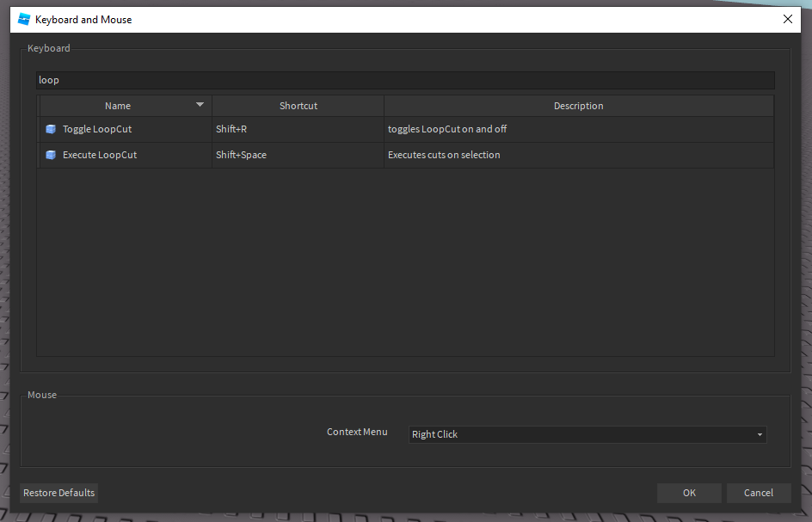The image size is (812, 522).
Task: Click the Description column header
Action: (x=578, y=106)
